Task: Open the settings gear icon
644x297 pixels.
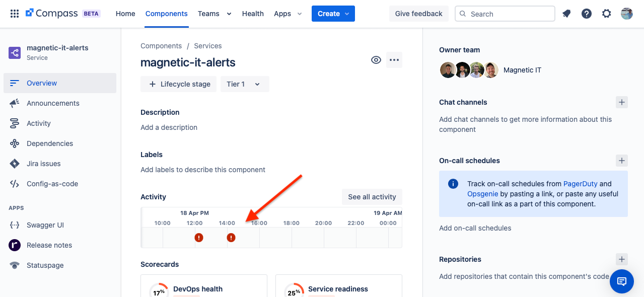Action: [x=607, y=14]
